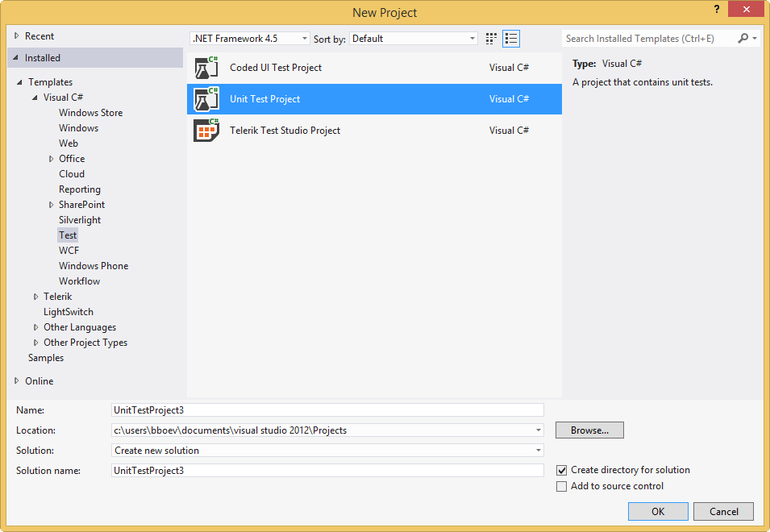This screenshot has width=770, height=532.
Task: Select the Windows category under Visual C#
Action: (78, 128)
